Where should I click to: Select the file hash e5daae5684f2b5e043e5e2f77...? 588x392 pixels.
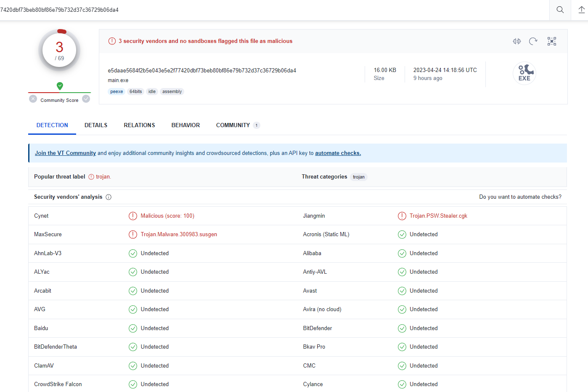pos(202,70)
